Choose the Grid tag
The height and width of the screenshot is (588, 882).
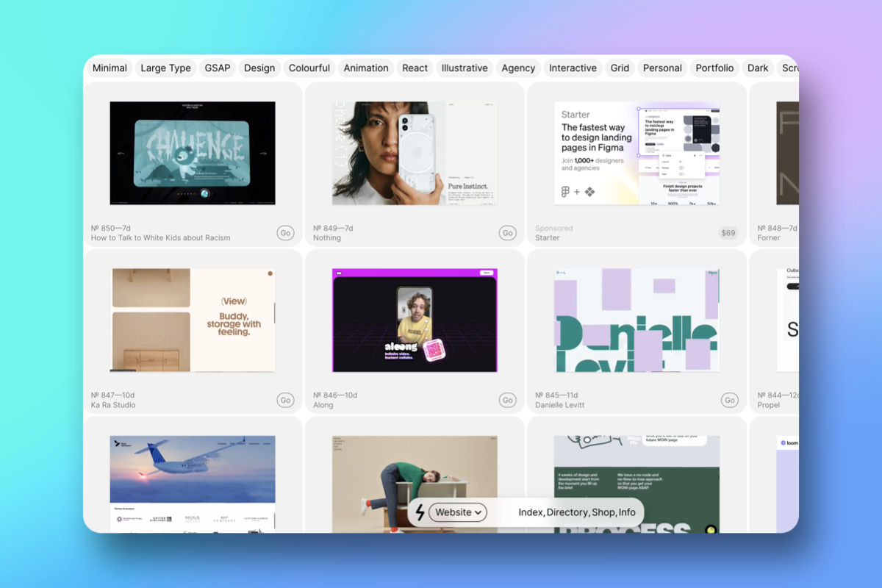point(620,68)
